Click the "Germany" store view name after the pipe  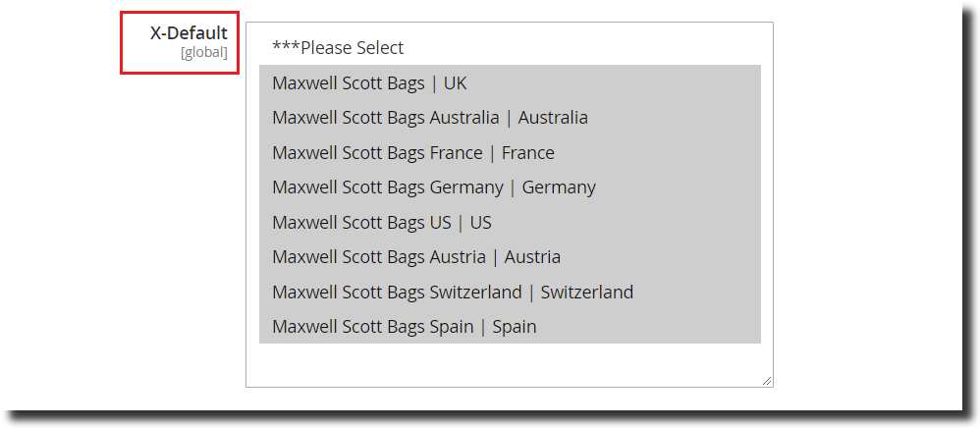(x=559, y=187)
